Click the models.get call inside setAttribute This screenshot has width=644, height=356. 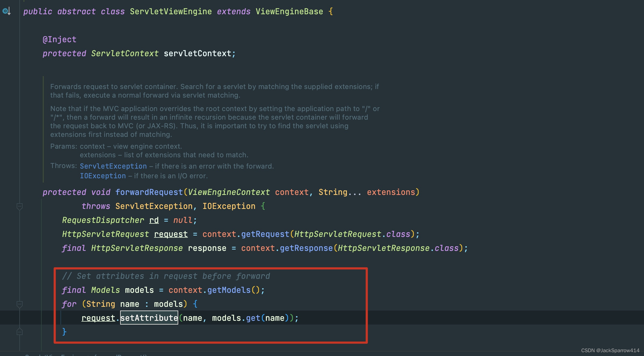236,318
